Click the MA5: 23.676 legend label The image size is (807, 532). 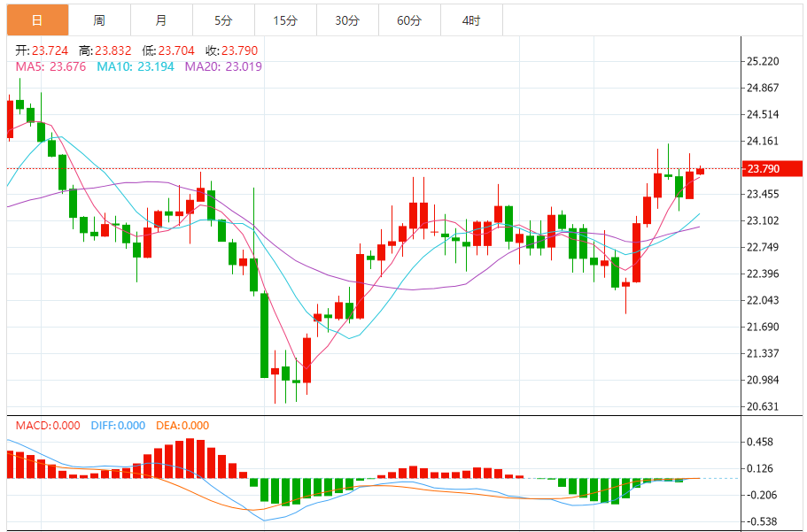(51, 66)
